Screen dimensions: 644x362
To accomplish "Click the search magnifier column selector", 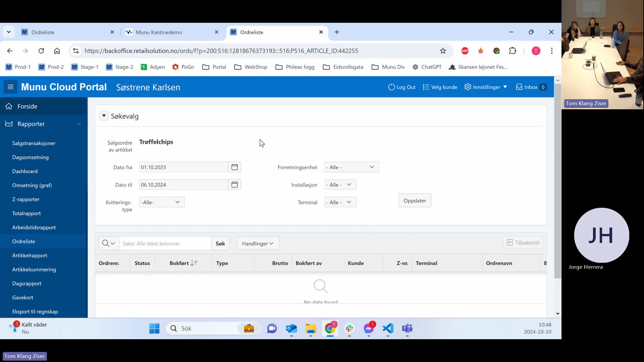I will click(109, 243).
